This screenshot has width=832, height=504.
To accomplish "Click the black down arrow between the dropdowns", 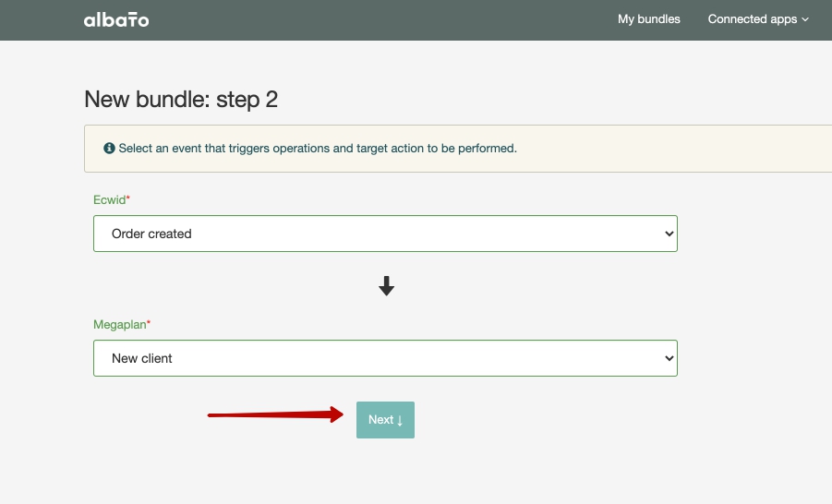I will coord(386,287).
